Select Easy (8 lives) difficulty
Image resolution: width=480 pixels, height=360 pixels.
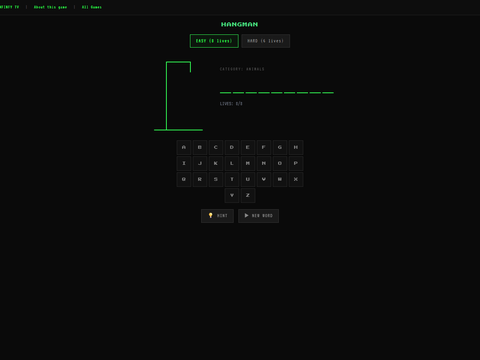(x=214, y=41)
